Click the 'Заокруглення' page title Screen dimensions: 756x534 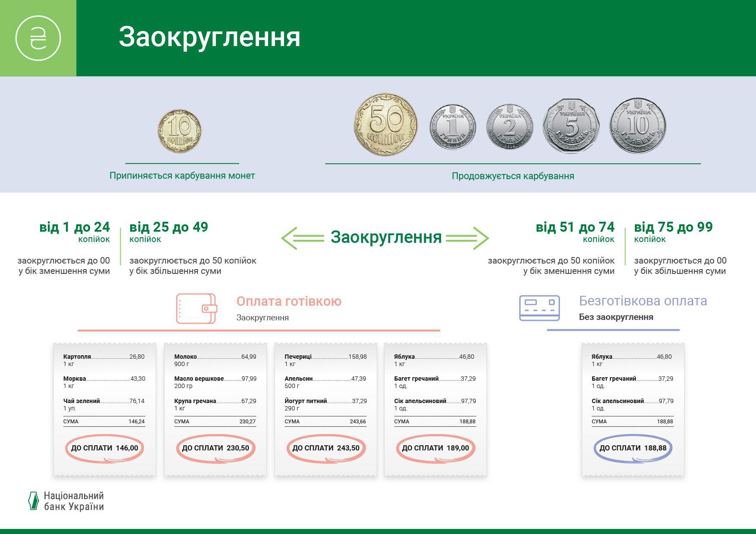coord(209,37)
